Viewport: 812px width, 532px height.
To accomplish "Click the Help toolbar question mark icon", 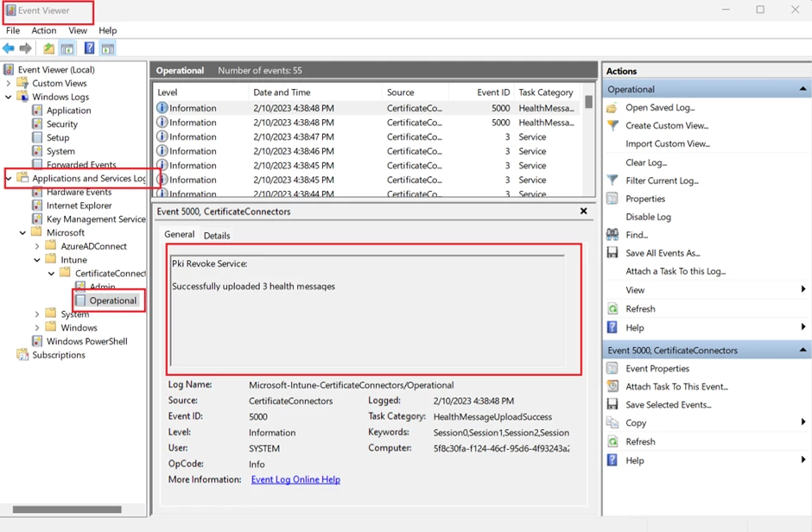I will point(89,48).
